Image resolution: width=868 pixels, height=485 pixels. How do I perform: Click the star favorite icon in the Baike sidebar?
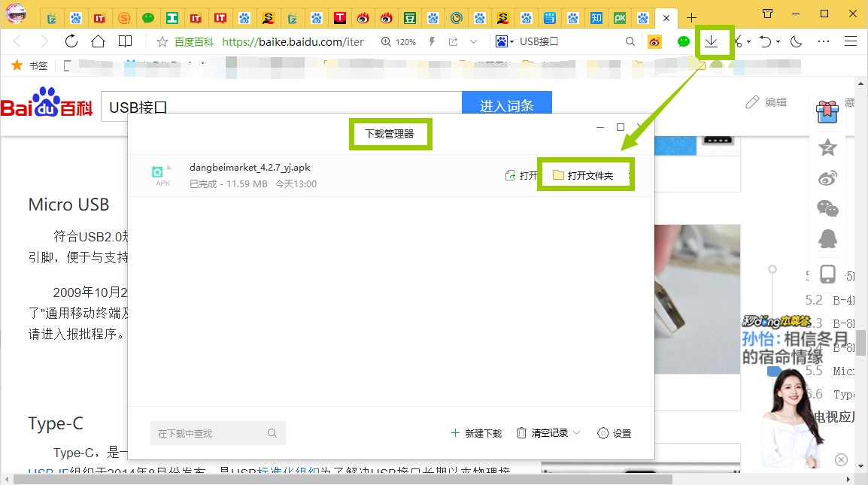click(827, 147)
